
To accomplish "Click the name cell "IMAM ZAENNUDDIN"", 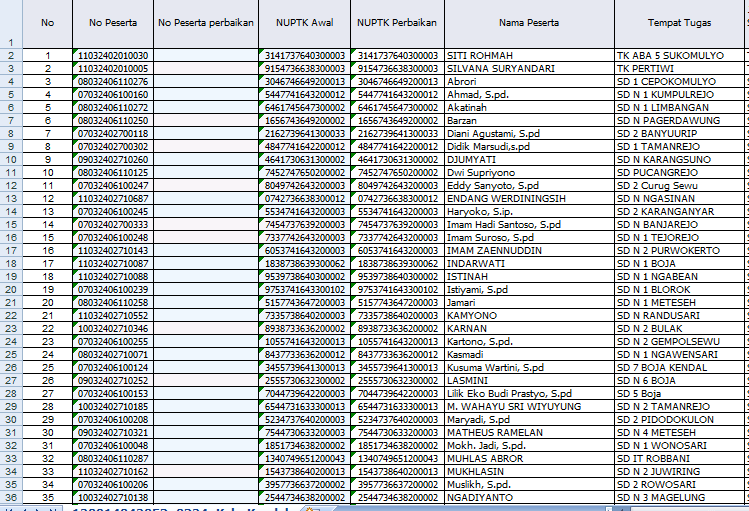I will 529,251.
